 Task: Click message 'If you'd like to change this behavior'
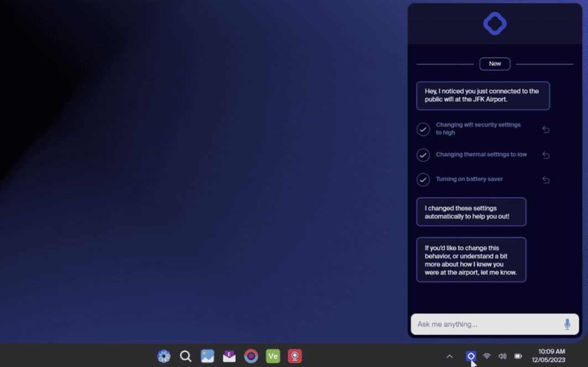tap(471, 260)
